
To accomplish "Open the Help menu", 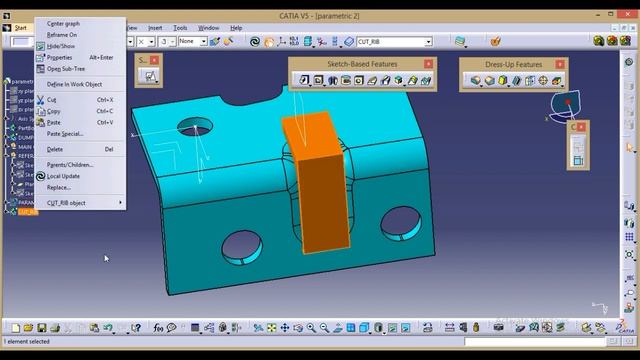I will coord(236,28).
